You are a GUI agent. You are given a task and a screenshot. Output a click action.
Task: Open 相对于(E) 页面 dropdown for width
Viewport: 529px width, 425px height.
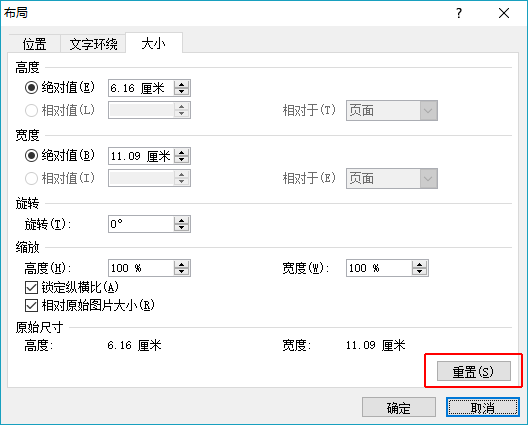coord(392,178)
